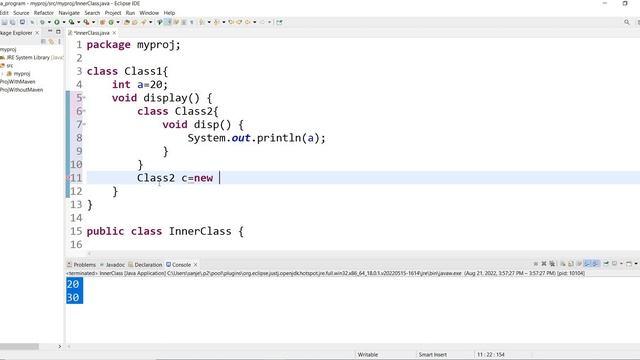The height and width of the screenshot is (360, 640).
Task: Click the error marker on line 11
Action: (68, 178)
